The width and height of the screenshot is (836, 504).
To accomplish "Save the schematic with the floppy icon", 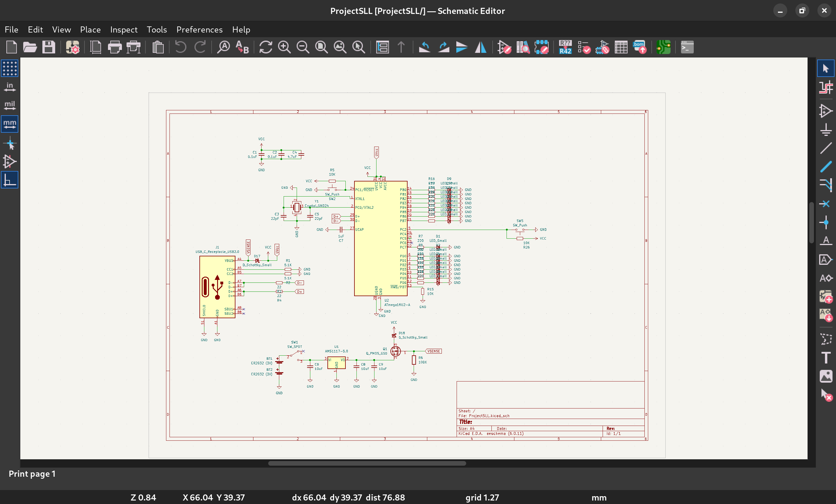I will 48,47.
